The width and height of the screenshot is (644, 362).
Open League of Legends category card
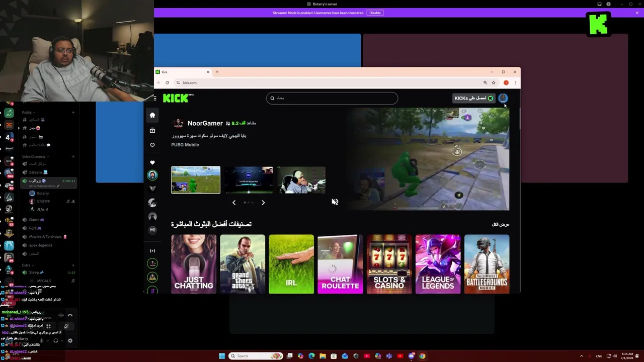click(438, 264)
